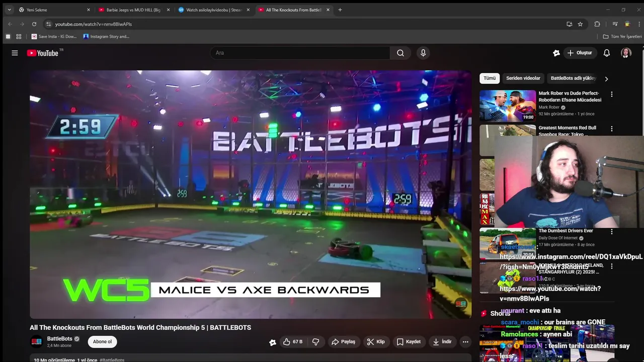644x362 pixels.
Task: Dislike the video with thumbs down
Action: click(316, 342)
